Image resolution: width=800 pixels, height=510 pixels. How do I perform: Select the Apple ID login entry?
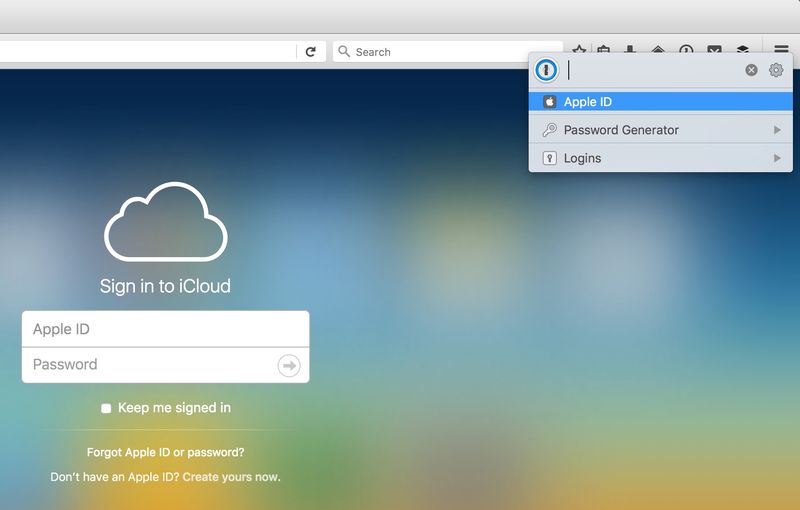661,101
